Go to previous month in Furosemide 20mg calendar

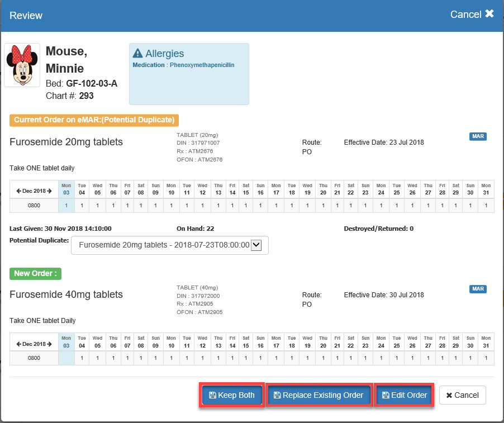19,191
